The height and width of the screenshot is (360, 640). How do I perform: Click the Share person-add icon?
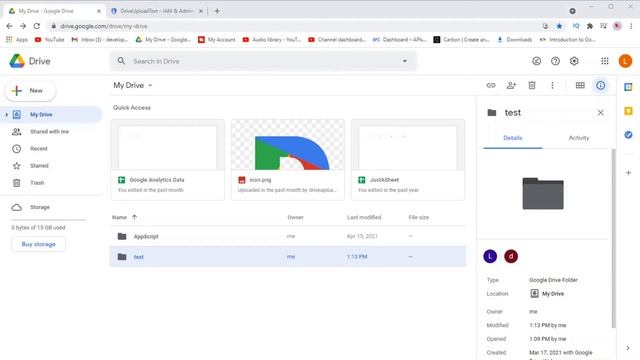tap(511, 85)
